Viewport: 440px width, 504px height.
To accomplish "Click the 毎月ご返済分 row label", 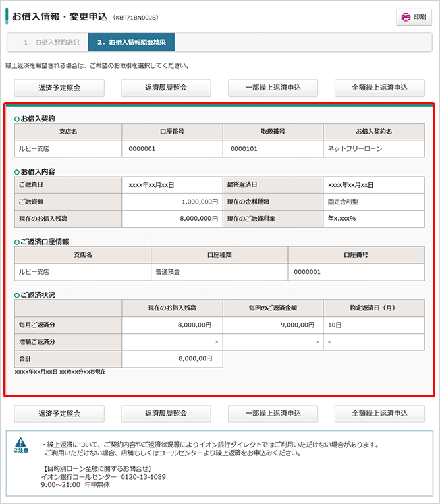I will 37,325.
